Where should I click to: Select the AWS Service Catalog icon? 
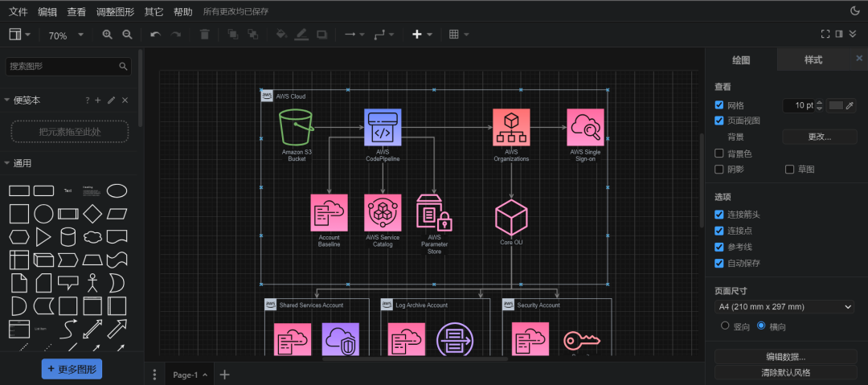point(383,213)
